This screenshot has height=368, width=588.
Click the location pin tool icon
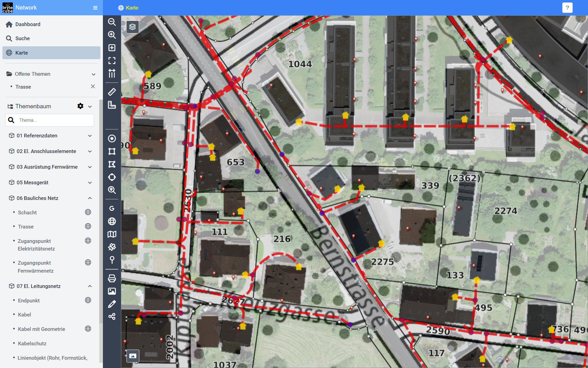point(112,260)
